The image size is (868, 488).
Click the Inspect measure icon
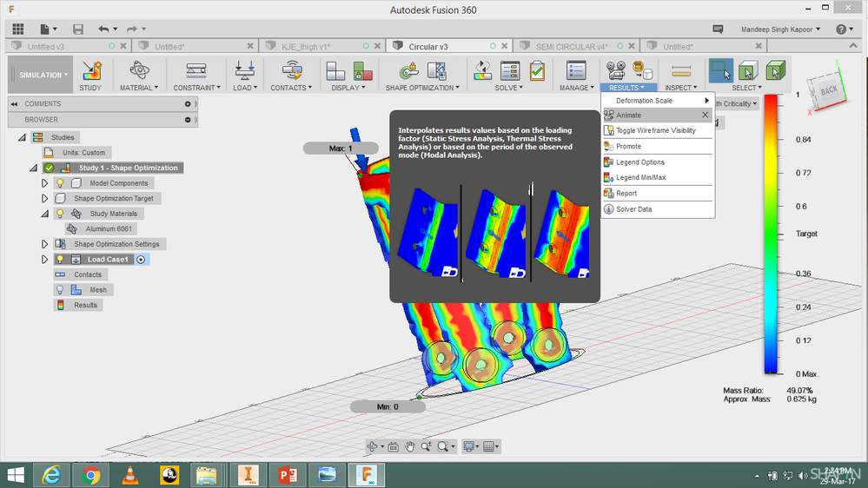[x=681, y=71]
